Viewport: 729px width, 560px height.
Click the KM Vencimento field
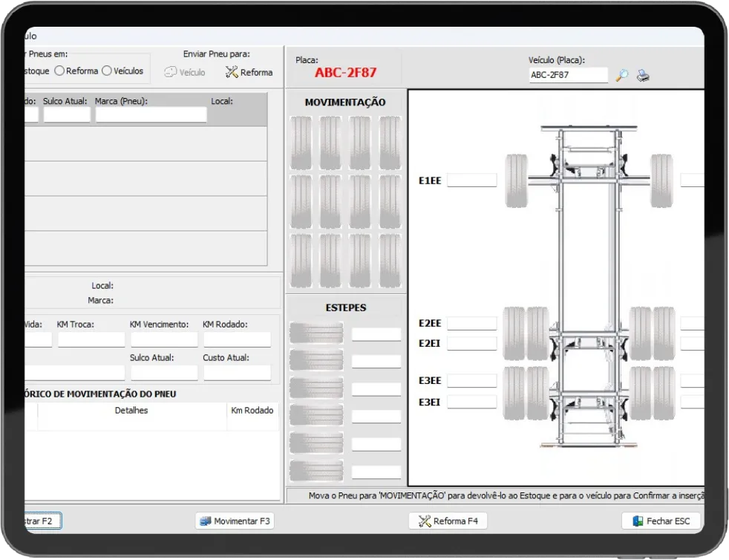coord(164,339)
